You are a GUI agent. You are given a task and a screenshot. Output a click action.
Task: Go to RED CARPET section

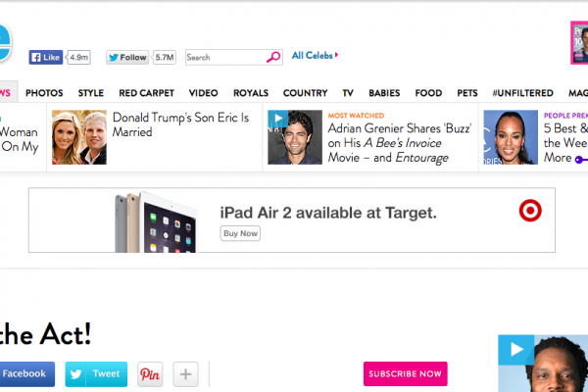147,93
